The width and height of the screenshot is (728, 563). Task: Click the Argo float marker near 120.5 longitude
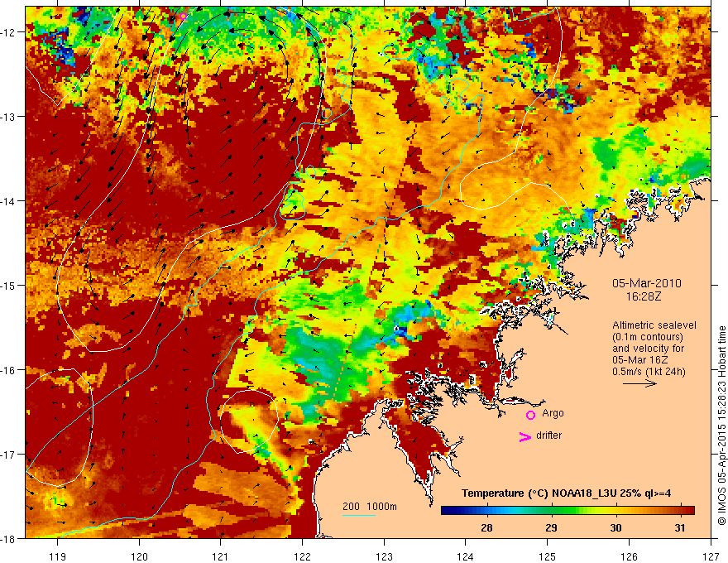pyautogui.click(x=183, y=17)
